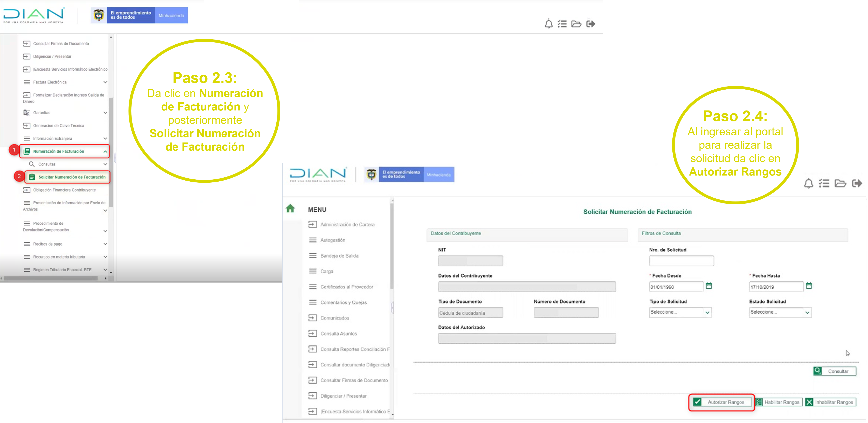Click Obligación Financiera Contribuyente arrow icon
Image resolution: width=868 pixels, height=423 pixels.
[27, 190]
